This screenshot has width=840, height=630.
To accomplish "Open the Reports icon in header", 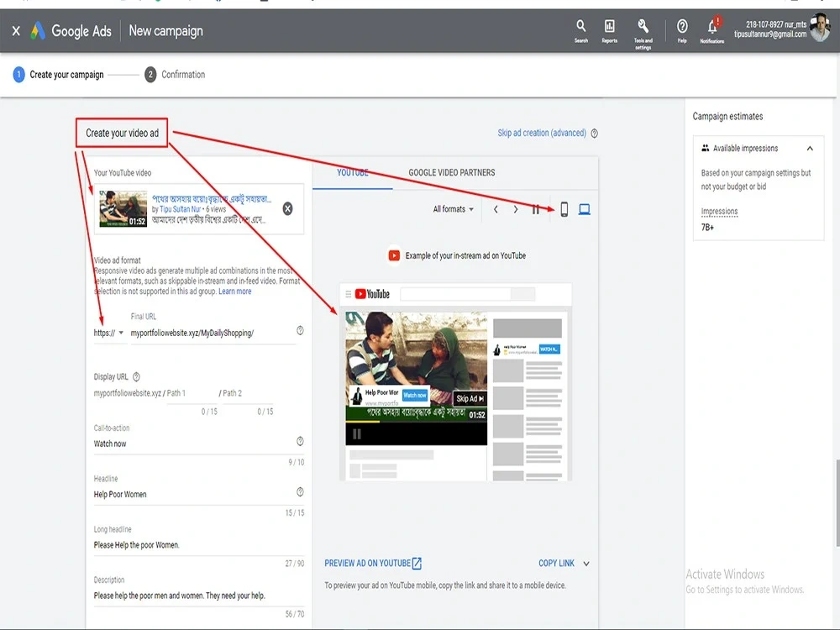I will [x=609, y=31].
